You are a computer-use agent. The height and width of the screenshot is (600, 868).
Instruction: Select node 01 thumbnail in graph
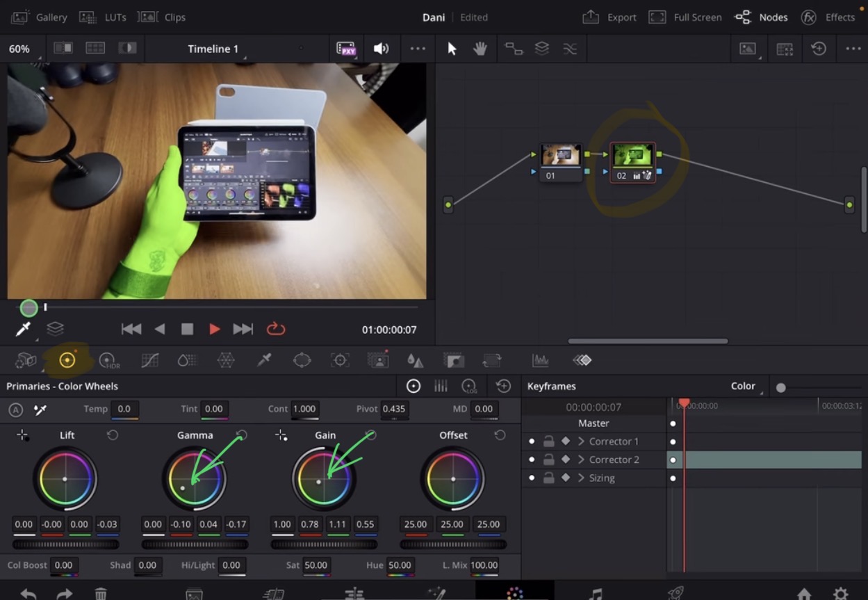click(x=560, y=156)
